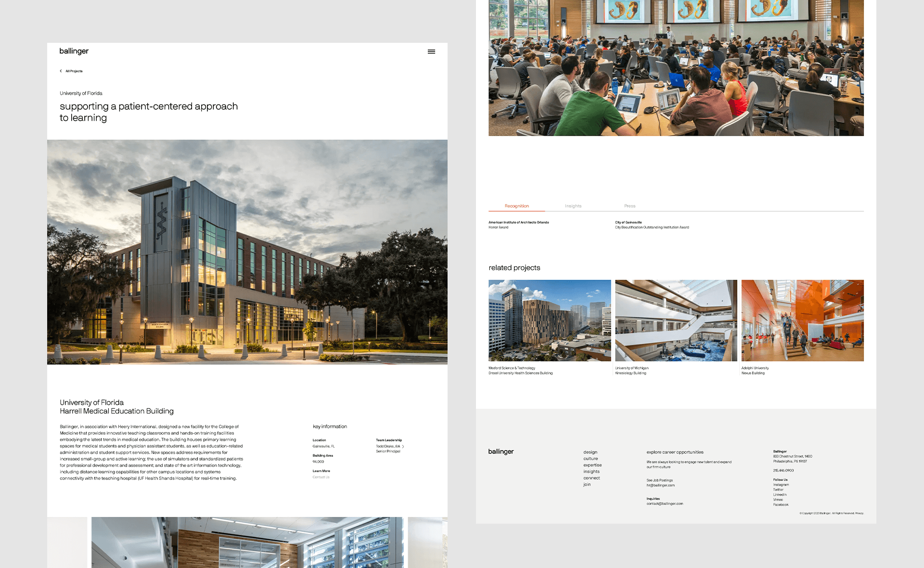This screenshot has height=568, width=924.
Task: Click the back arrow beside All Projects
Action: coord(61,71)
